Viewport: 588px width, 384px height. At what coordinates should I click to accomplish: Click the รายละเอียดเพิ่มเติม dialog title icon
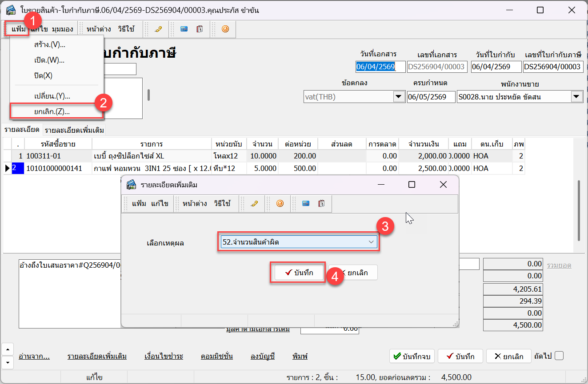[131, 185]
